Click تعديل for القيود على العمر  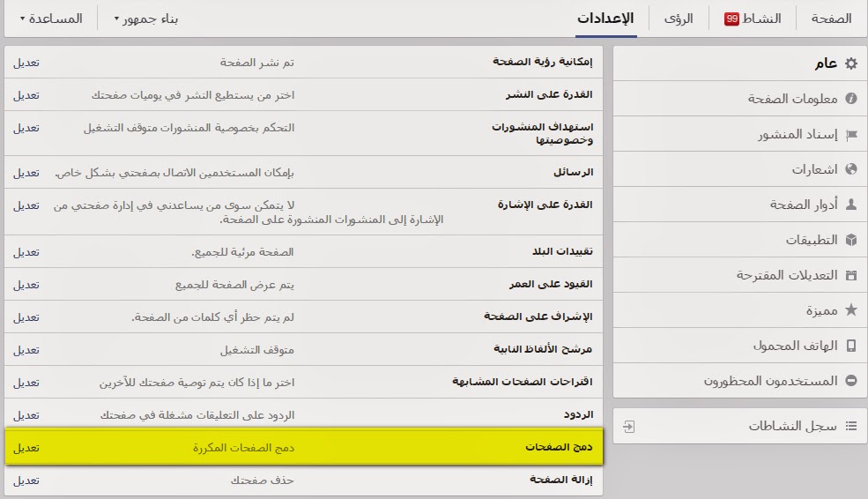point(26,285)
